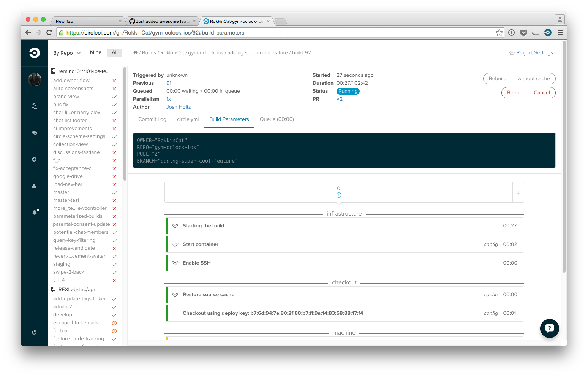Click the CircleCI browser extension icon
This screenshot has height=376, width=588.
click(548, 33)
